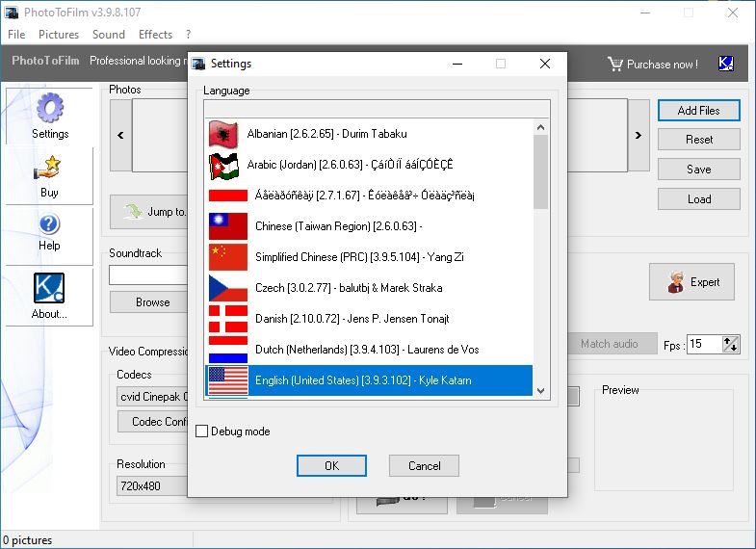Open the Pictures menu
This screenshot has height=549, width=756.
coord(59,35)
